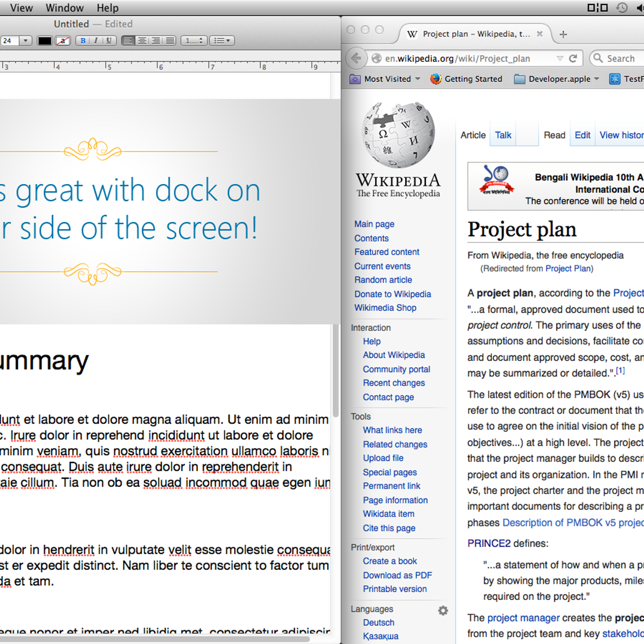644x644 pixels.
Task: Open the black text color swatch
Action: [x=45, y=41]
